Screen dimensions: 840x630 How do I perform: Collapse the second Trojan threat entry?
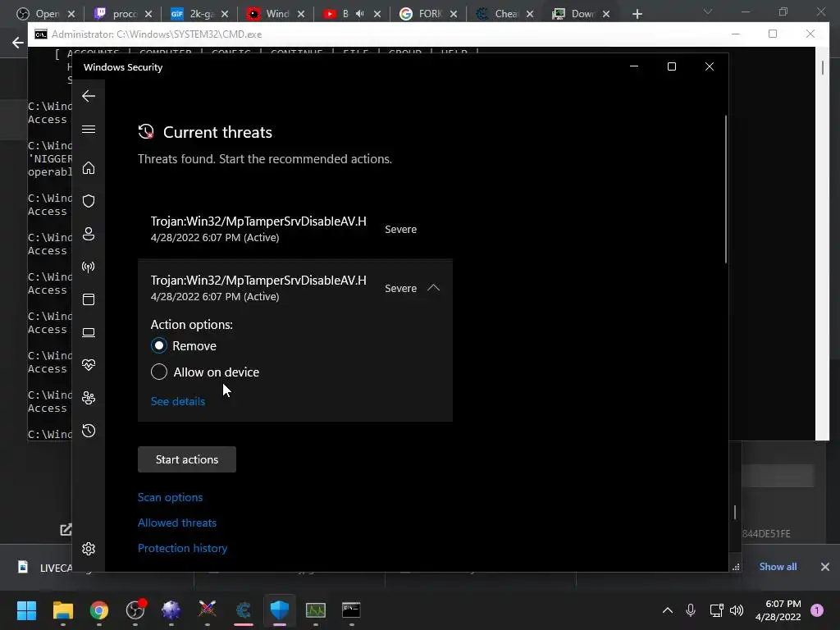(x=433, y=288)
